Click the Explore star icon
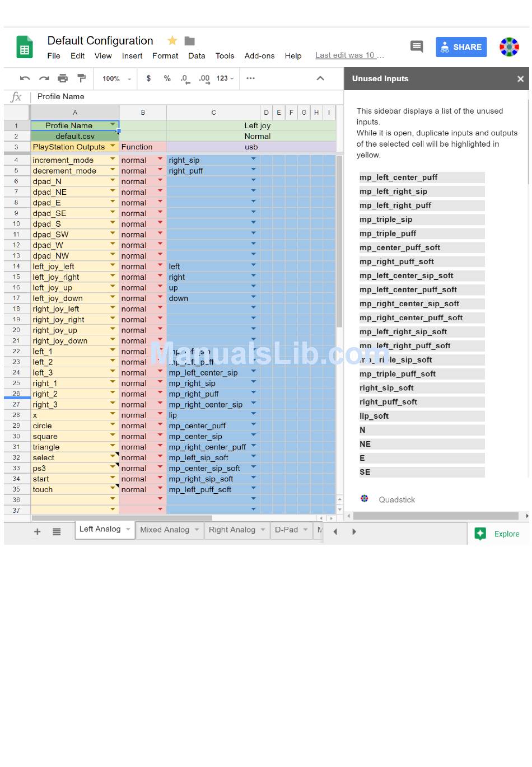Image resolution: width=532 pixels, height=767 pixels. (480, 534)
